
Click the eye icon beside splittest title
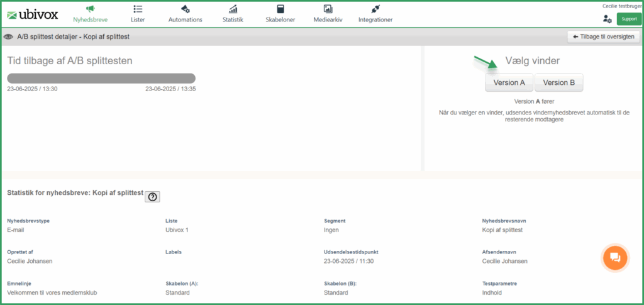pyautogui.click(x=8, y=37)
